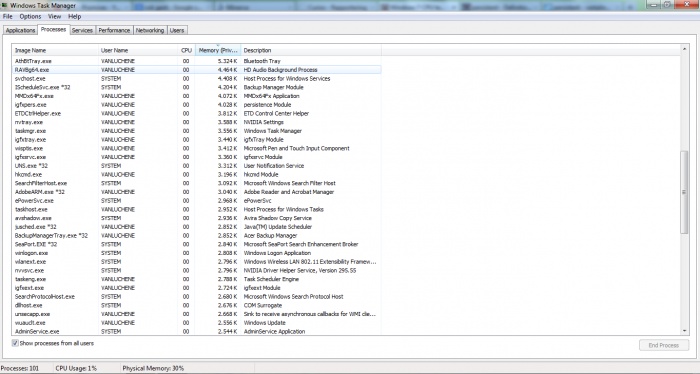The image size is (700, 374).
Task: Sort by Description column header
Action: pos(311,50)
